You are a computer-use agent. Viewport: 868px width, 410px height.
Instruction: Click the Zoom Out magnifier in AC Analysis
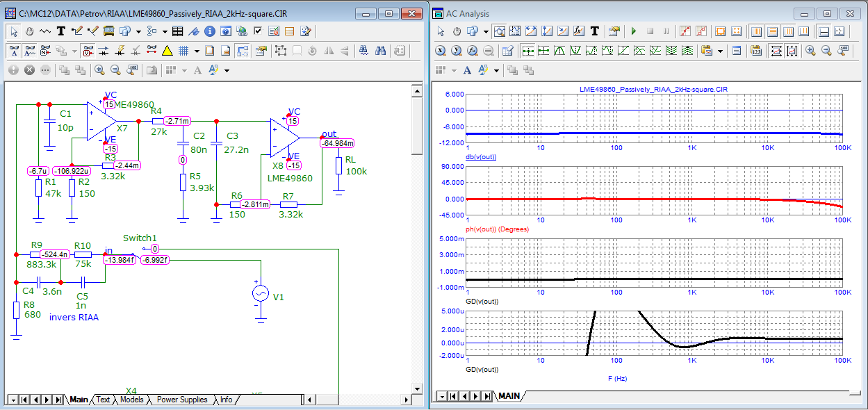click(x=826, y=51)
